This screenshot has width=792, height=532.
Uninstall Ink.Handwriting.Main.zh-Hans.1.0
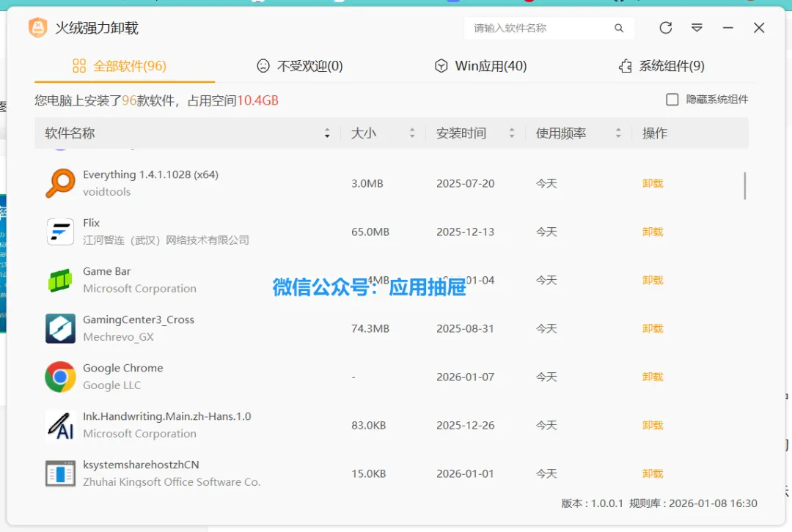653,426
